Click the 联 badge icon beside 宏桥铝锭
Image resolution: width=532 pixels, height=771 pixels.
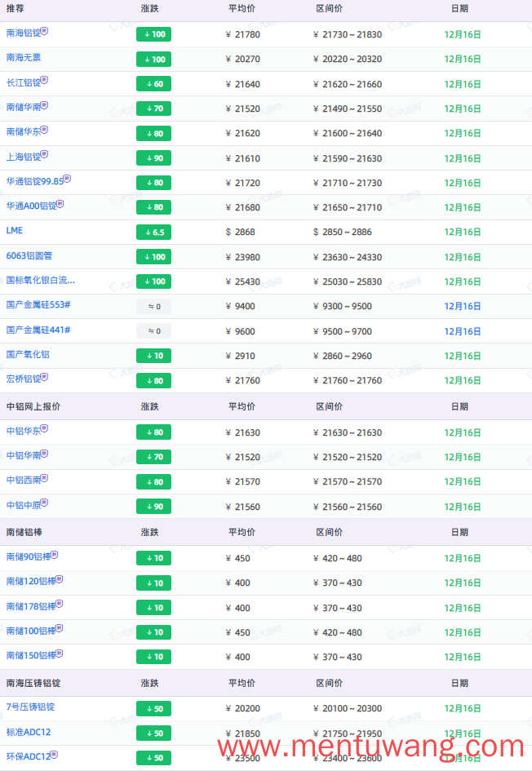pyautogui.click(x=44, y=377)
